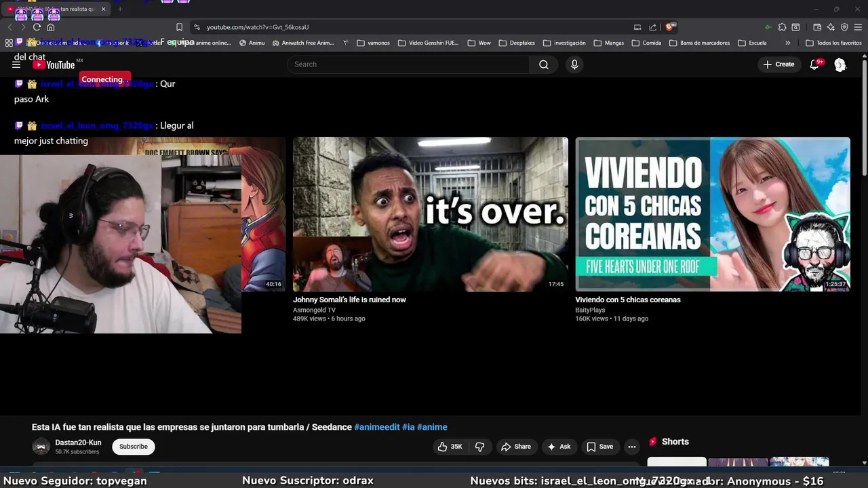Open the vamonos bookmarks folder
Screen dimensions: 868x488
tap(373, 43)
